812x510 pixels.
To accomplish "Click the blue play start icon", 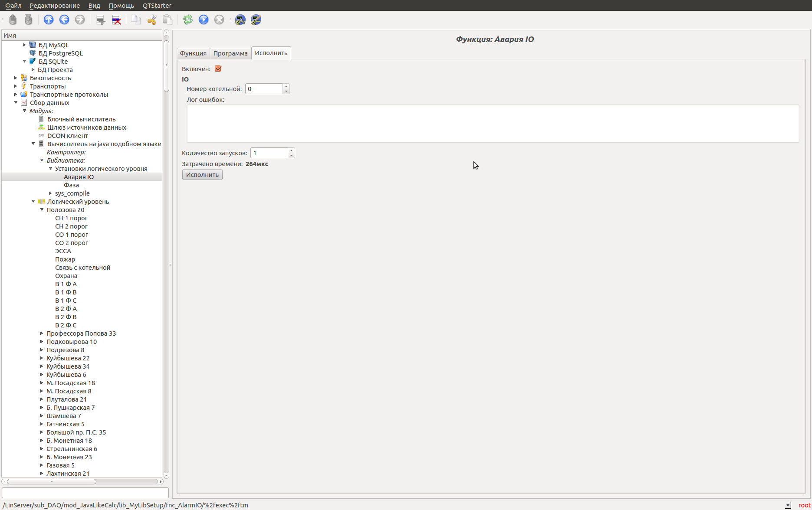I will click(x=204, y=20).
